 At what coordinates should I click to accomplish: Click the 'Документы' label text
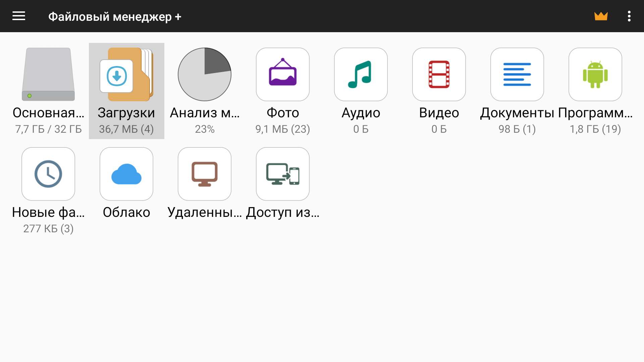(517, 113)
